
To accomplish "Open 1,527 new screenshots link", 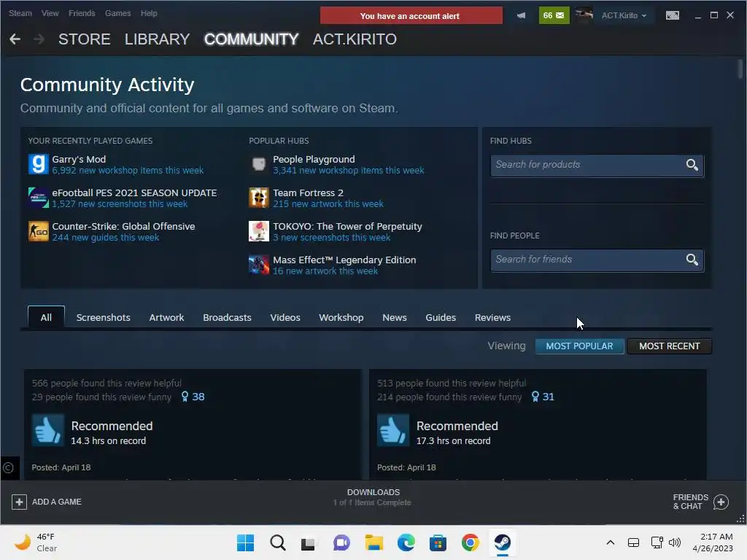I will [120, 204].
